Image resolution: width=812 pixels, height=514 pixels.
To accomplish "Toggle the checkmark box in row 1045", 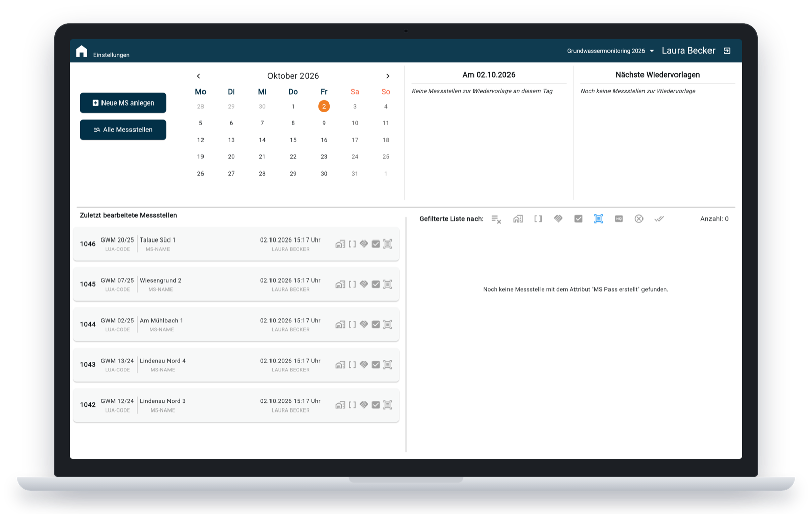I will click(x=376, y=284).
